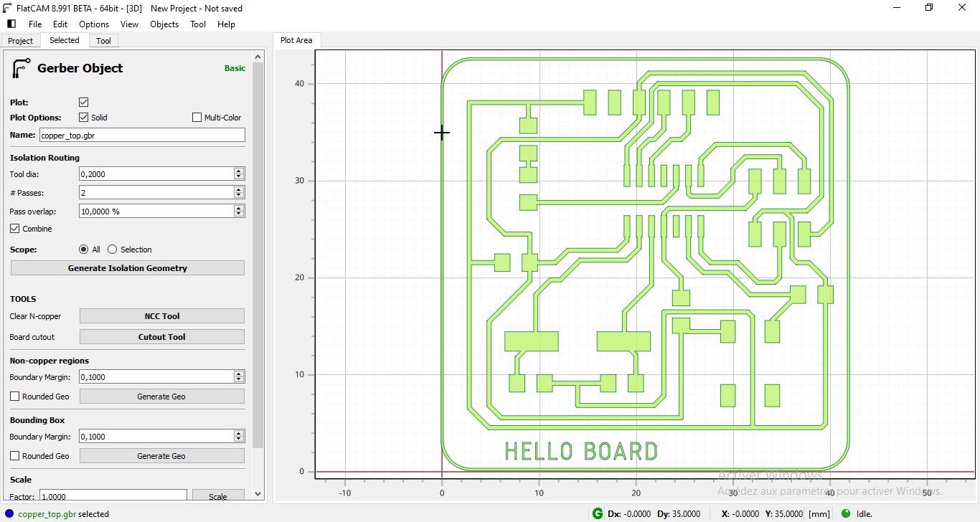
Task: Click Generate Geo for Non-copper regions
Action: pyautogui.click(x=162, y=397)
